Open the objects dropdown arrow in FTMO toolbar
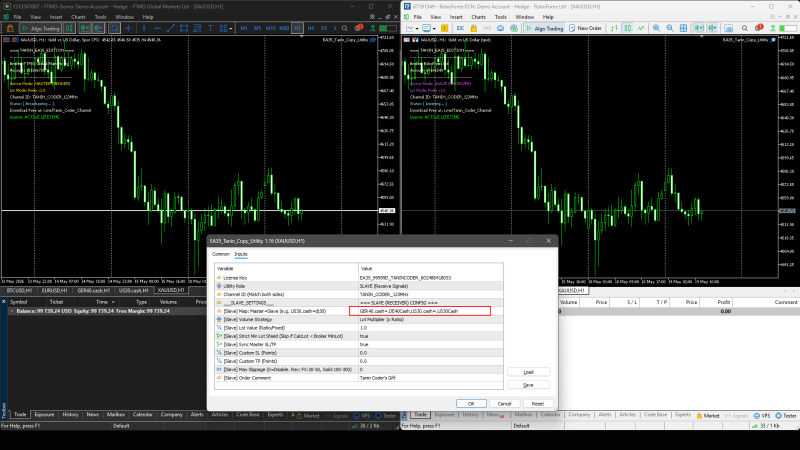The image size is (800, 450). tap(231, 29)
